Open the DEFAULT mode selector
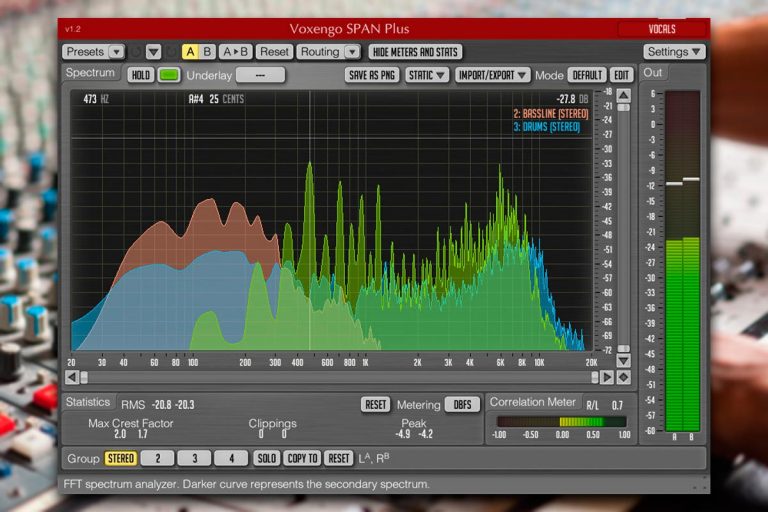768x512 pixels. click(x=587, y=75)
